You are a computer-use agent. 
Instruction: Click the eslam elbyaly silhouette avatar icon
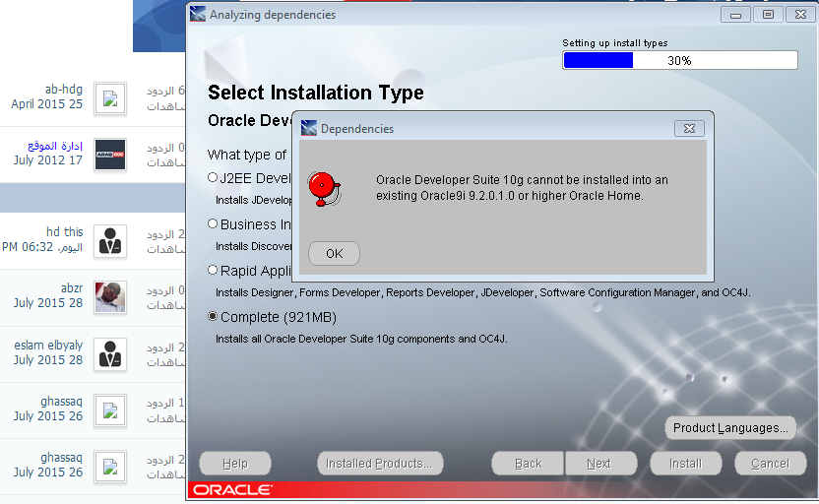110,353
